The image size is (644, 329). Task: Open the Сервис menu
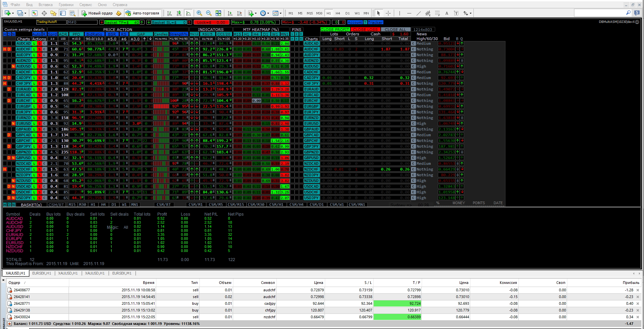tap(86, 5)
